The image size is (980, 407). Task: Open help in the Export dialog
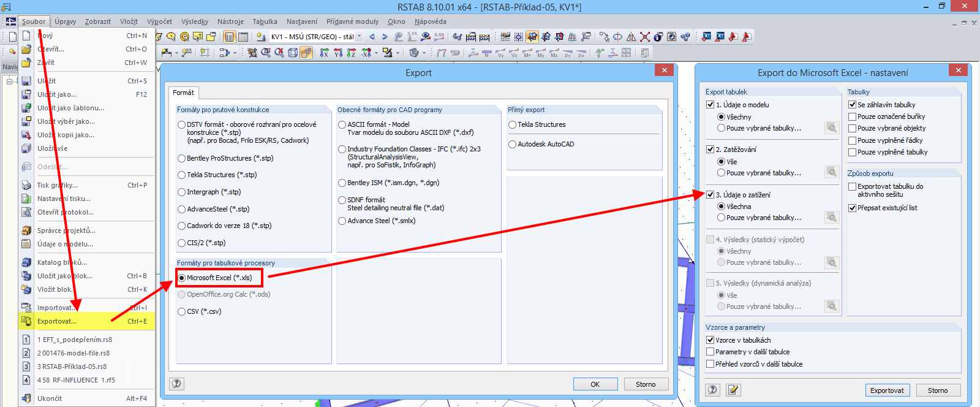pyautogui.click(x=176, y=384)
